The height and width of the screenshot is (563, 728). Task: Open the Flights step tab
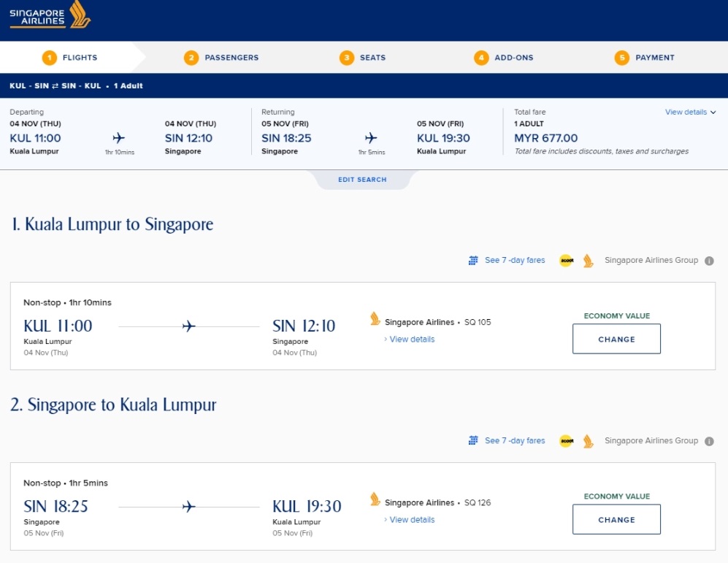(69, 58)
